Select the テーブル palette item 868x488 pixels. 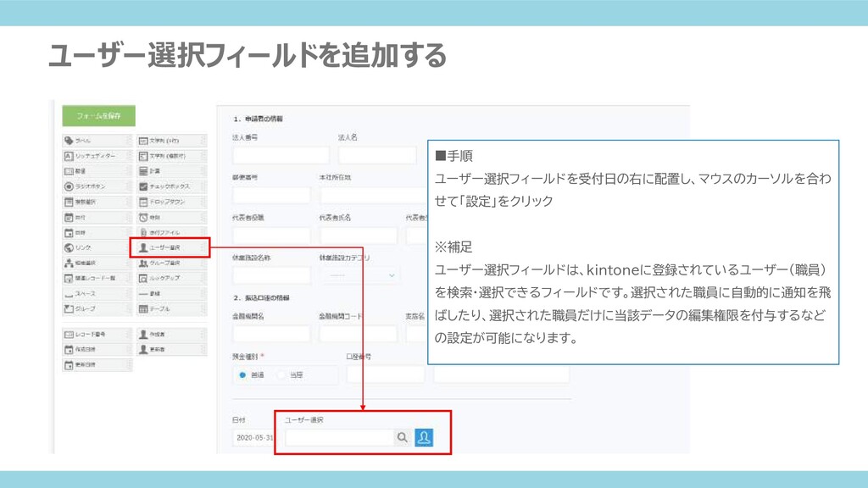click(x=171, y=308)
